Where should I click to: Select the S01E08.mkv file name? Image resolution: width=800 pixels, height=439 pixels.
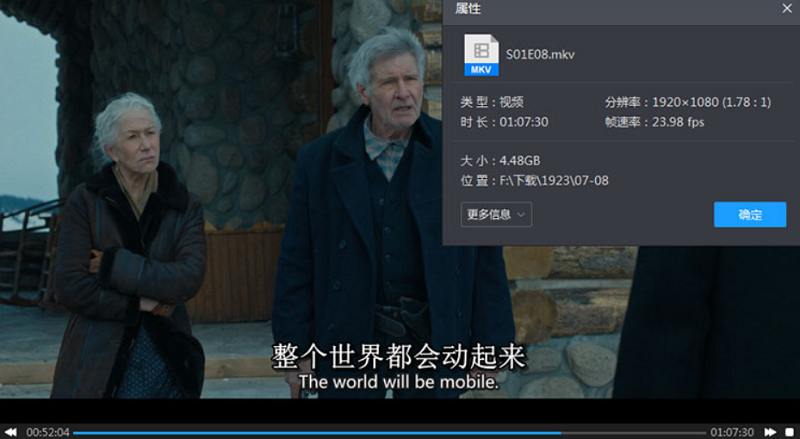[540, 54]
